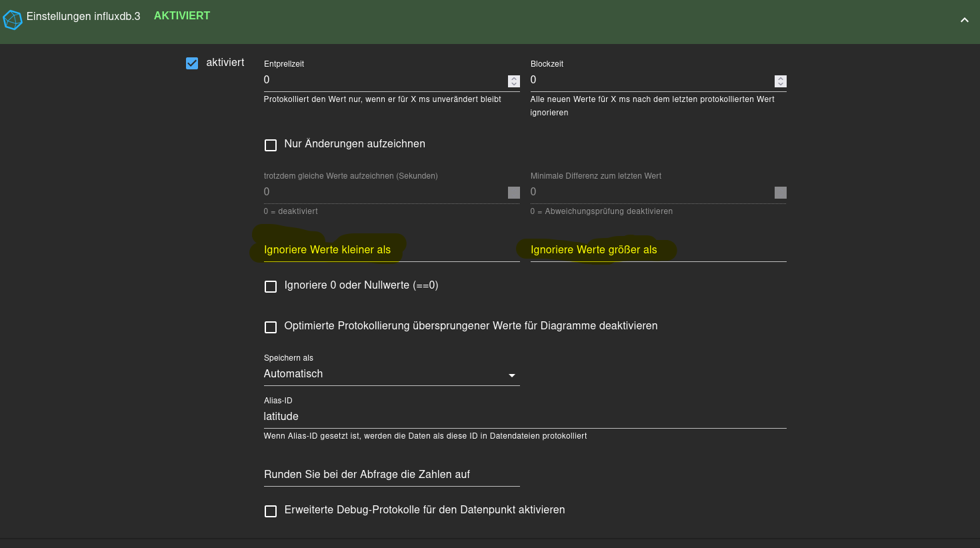The width and height of the screenshot is (980, 548).
Task: Enable Nur Änderungen aufzeichnen checkbox
Action: click(271, 145)
